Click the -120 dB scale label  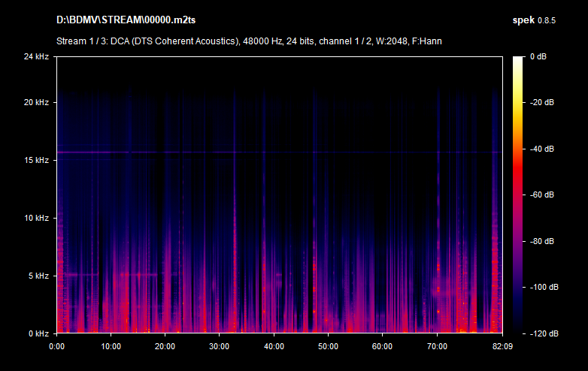541,333
